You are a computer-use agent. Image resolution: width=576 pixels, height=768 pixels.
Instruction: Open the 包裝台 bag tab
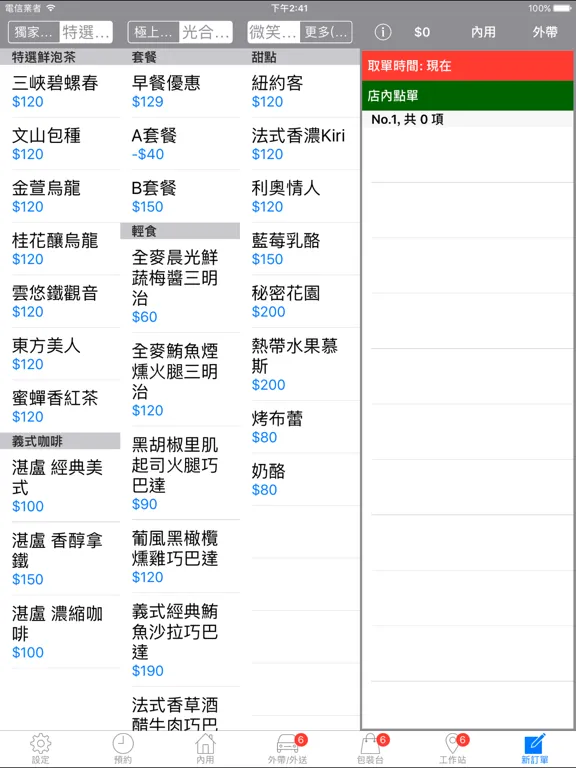(370, 749)
